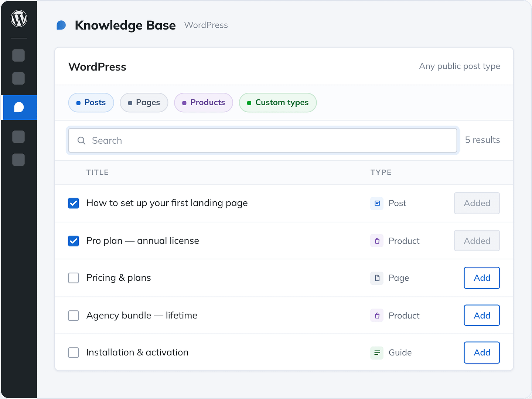
Task: Add 'Agency bundle — lifetime' product
Action: [482, 316]
